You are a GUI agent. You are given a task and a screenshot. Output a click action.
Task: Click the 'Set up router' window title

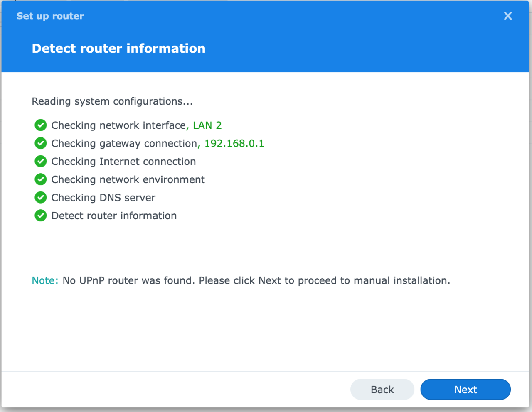tap(50, 16)
